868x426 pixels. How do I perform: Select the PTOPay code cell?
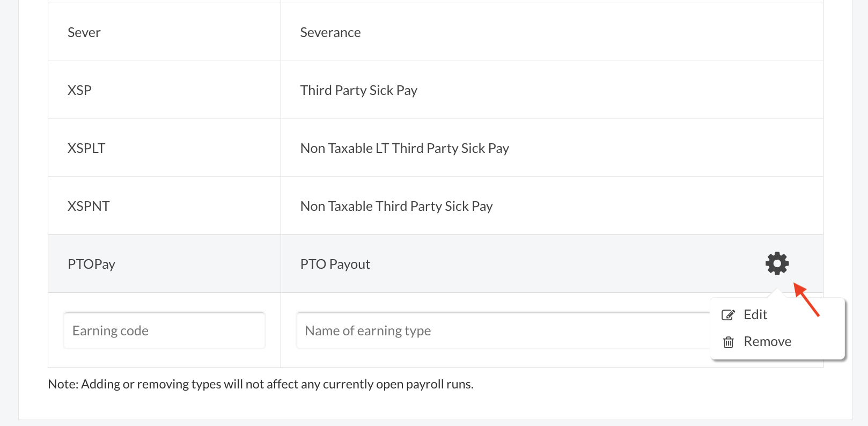pos(92,264)
